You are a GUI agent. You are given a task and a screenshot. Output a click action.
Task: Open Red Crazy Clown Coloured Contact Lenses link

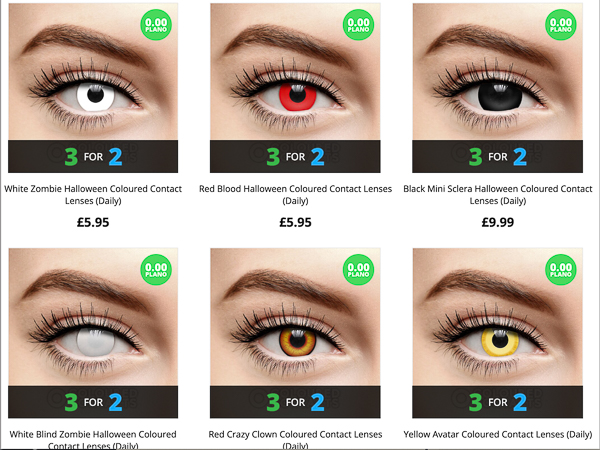[x=295, y=440]
